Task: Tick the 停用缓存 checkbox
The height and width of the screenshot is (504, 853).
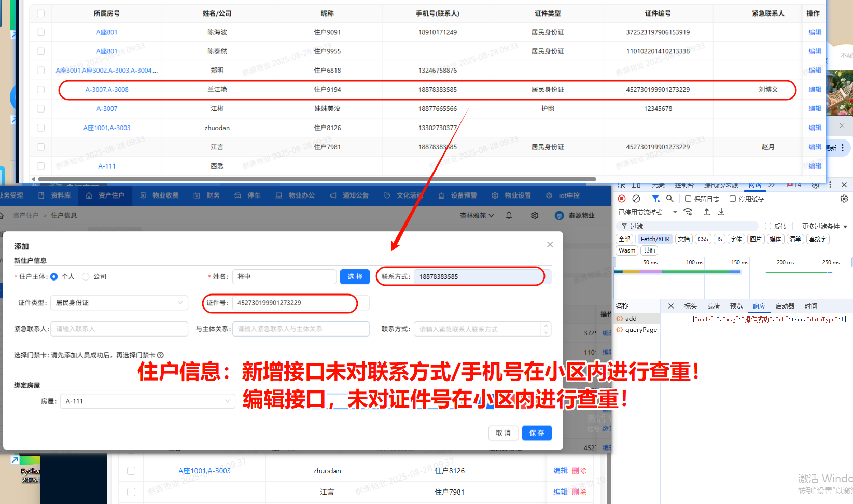Action: [733, 199]
